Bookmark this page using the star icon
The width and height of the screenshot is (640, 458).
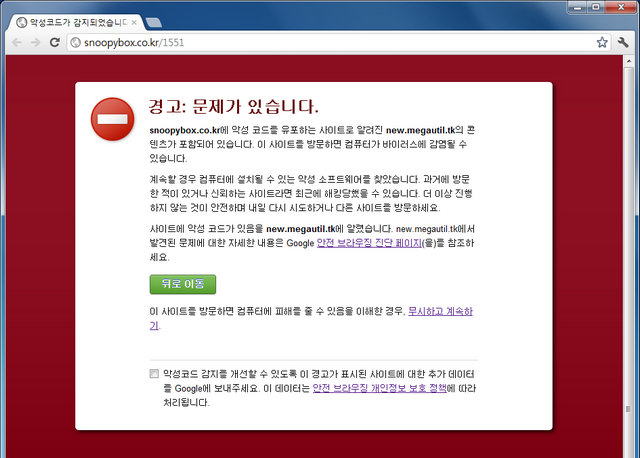[x=602, y=42]
